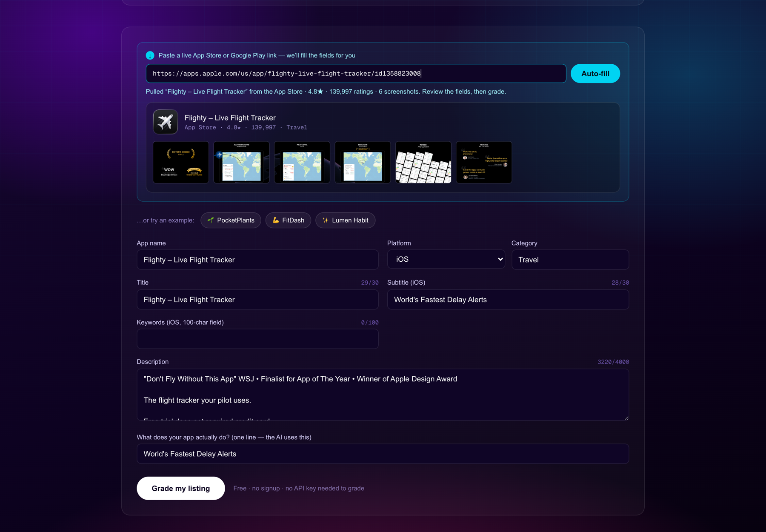Image resolution: width=766 pixels, height=532 pixels.
Task: Click the 28/30 subtitle character counter
Action: click(620, 283)
